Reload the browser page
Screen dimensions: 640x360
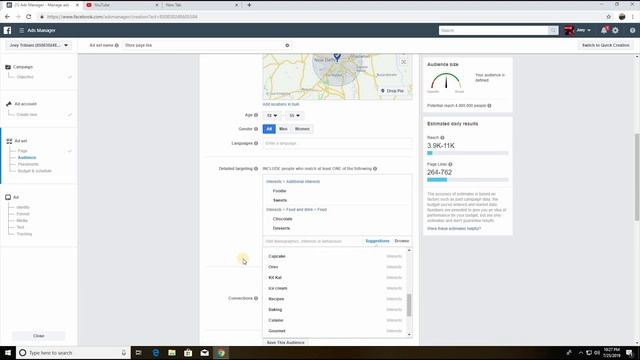pos(29,17)
